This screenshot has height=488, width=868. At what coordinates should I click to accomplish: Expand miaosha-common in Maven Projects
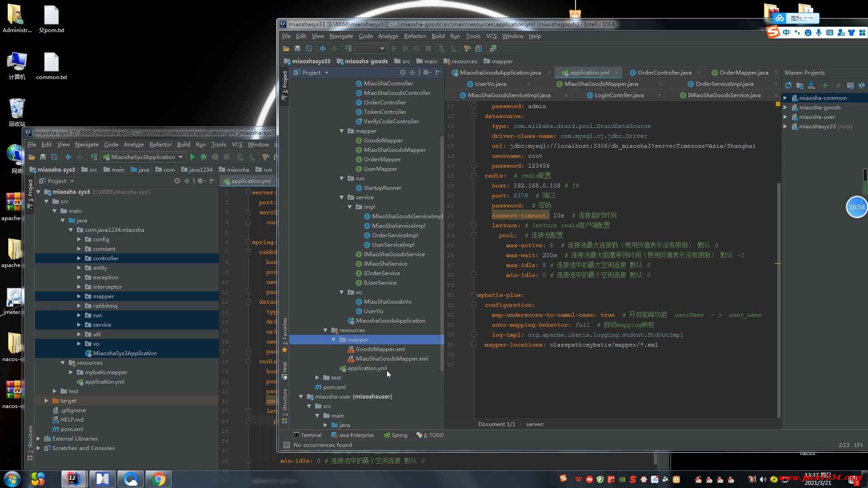(x=785, y=98)
